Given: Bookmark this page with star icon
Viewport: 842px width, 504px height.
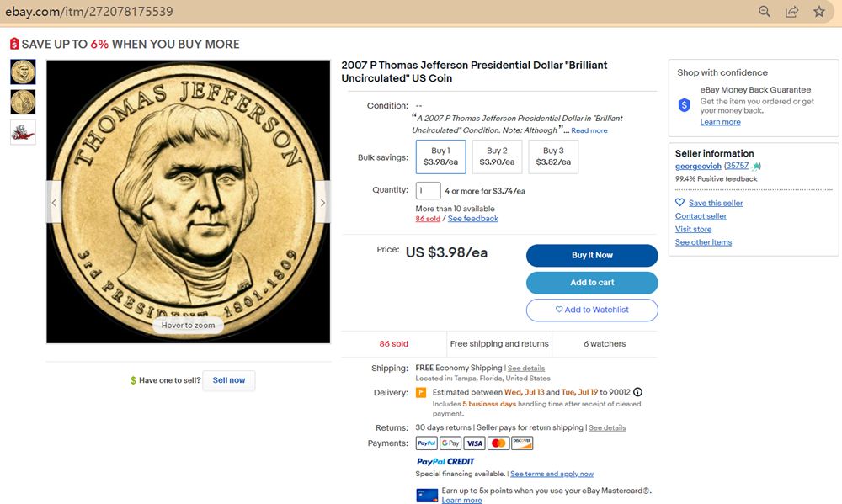Looking at the screenshot, I should click(819, 12).
